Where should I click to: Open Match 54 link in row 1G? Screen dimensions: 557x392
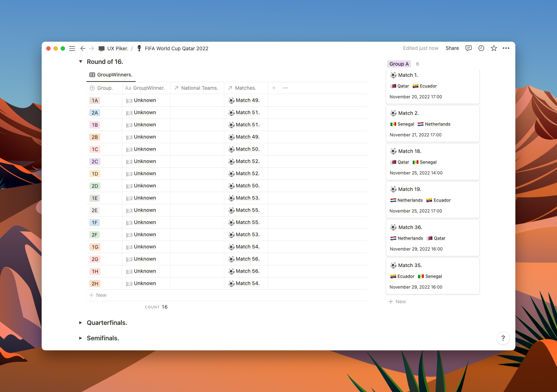coord(248,247)
